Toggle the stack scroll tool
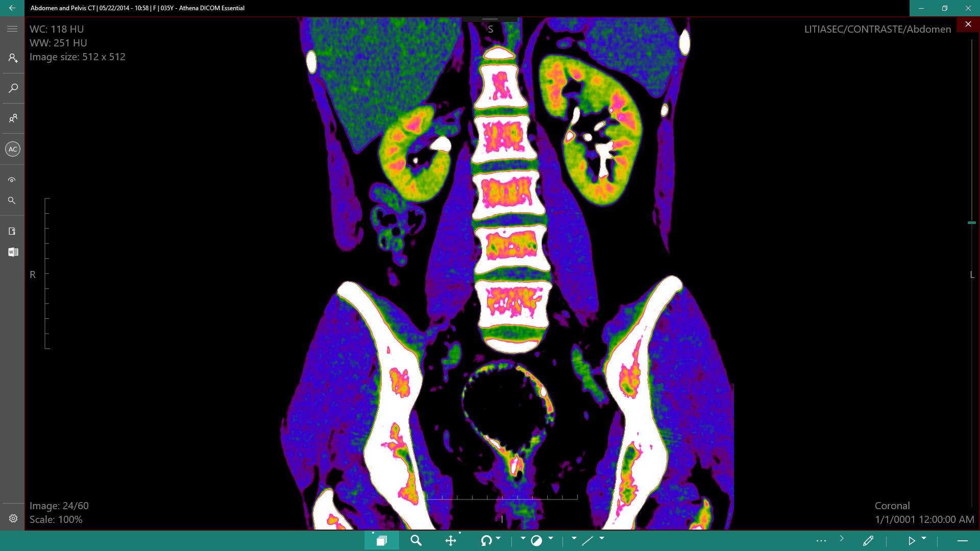The height and width of the screenshot is (551, 980). tap(381, 541)
